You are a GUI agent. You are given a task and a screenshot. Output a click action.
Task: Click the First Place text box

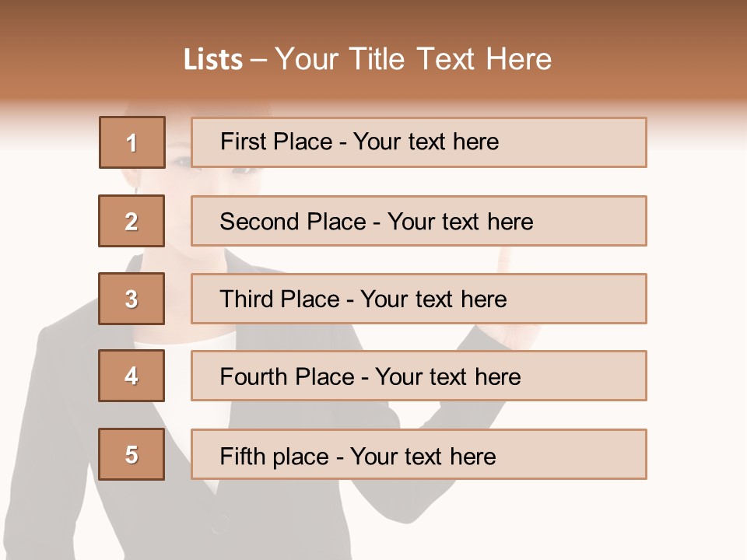click(x=419, y=142)
